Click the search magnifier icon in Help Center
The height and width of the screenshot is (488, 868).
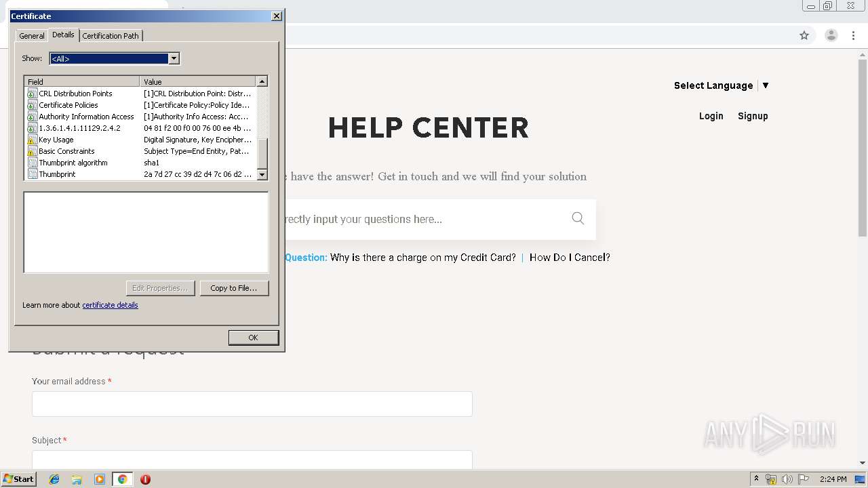(578, 218)
